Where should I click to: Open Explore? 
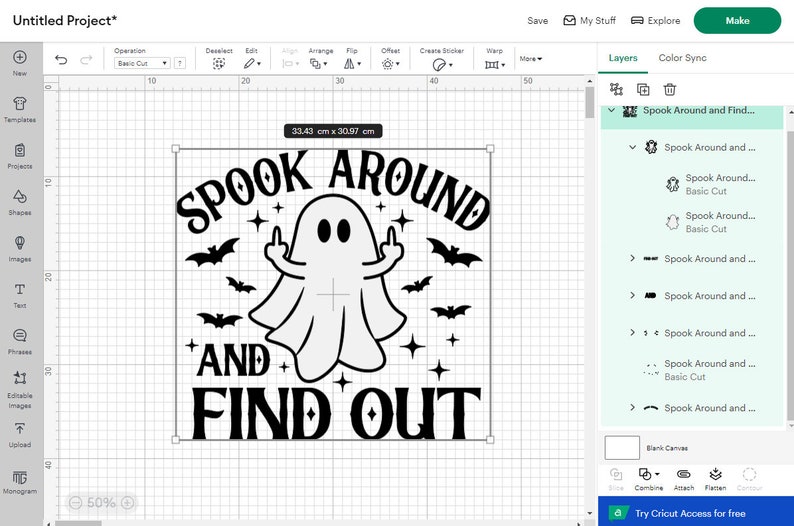(x=655, y=21)
